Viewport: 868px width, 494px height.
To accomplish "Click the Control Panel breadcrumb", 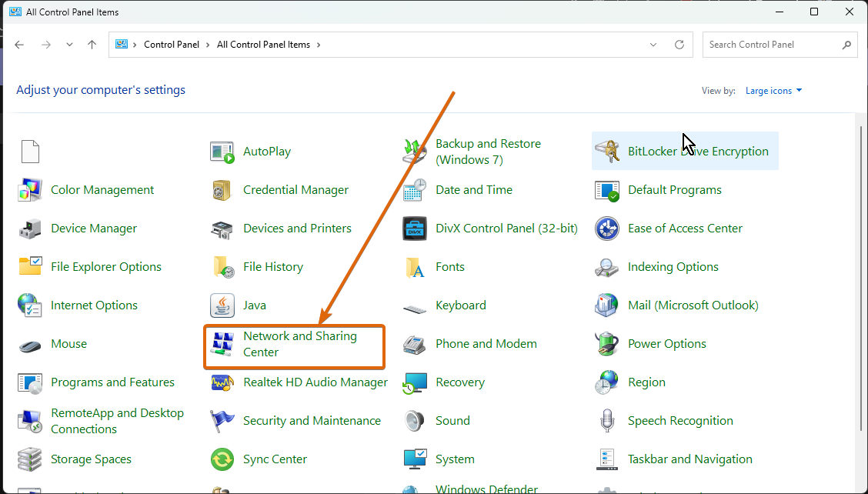I will 171,45.
